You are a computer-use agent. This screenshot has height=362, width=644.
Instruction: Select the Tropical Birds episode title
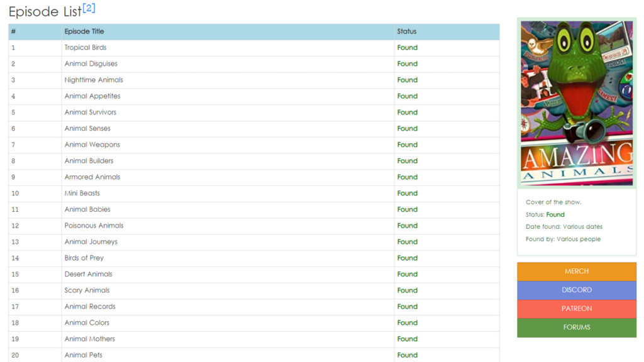[86, 48]
